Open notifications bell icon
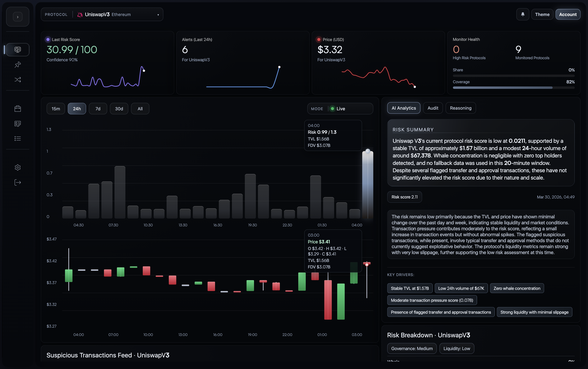Image resolution: width=588 pixels, height=369 pixels. [523, 14]
